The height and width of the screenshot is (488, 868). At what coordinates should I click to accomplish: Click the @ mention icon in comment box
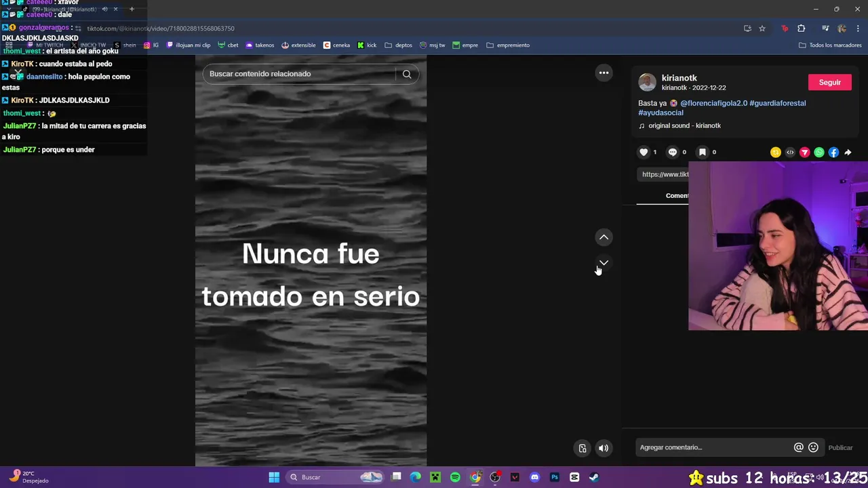click(798, 447)
